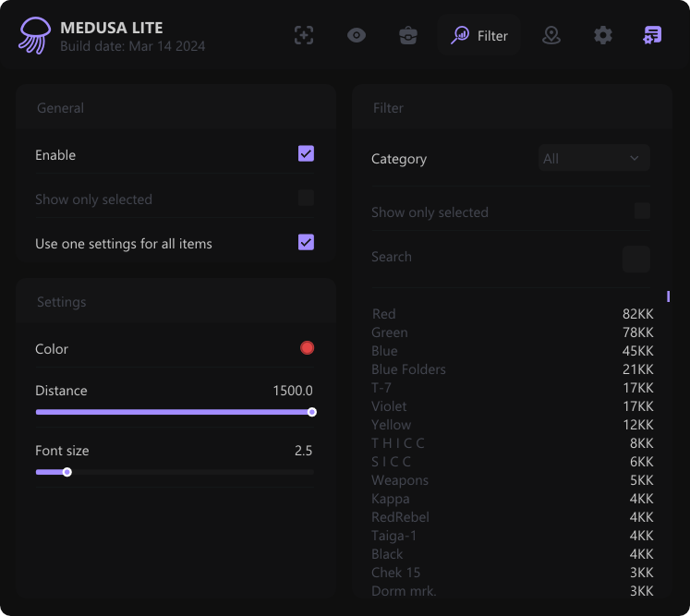
Task: Select the RedRebel item in list
Action: 400,517
